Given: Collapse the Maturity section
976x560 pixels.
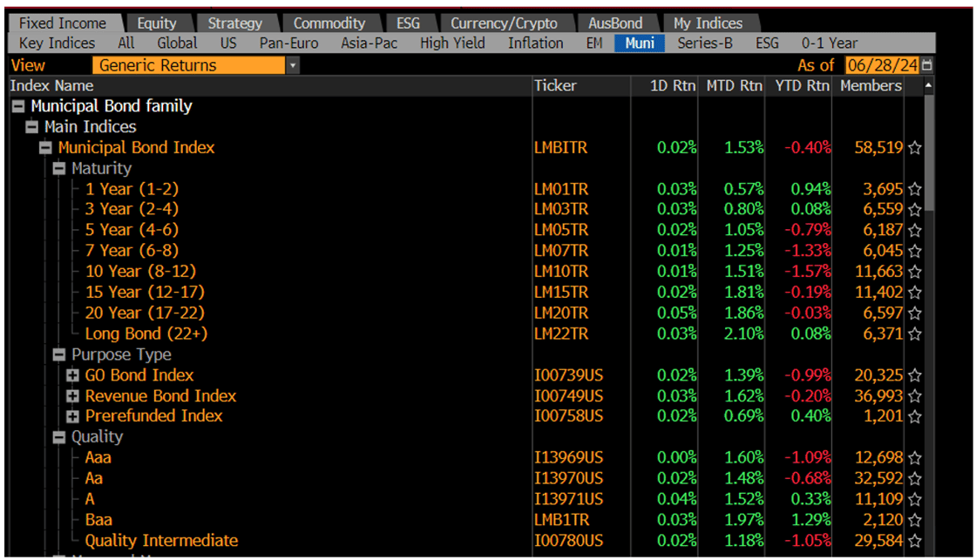Looking at the screenshot, I should tap(59, 168).
